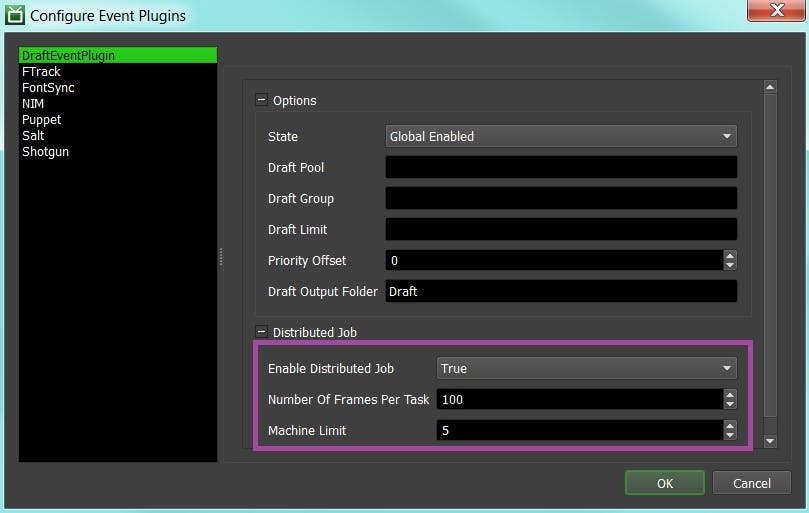Select Shotgun in the plugin list
This screenshot has width=809, height=513.
click(x=118, y=151)
